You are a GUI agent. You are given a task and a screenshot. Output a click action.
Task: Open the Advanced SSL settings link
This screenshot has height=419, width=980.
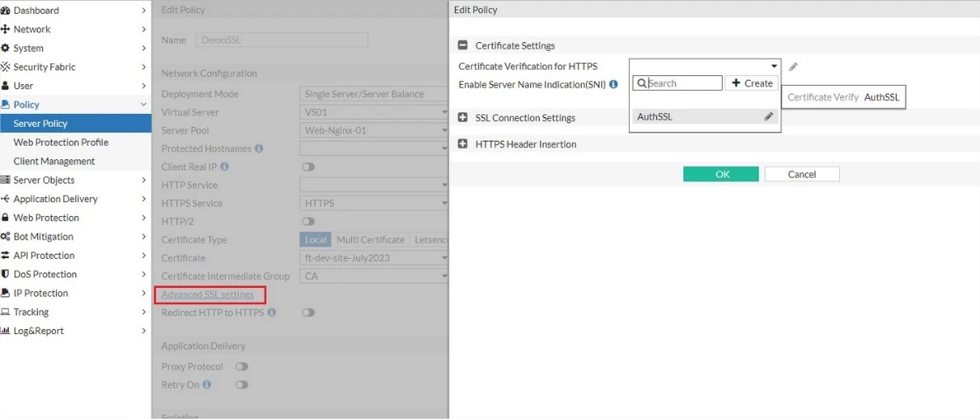(x=207, y=294)
